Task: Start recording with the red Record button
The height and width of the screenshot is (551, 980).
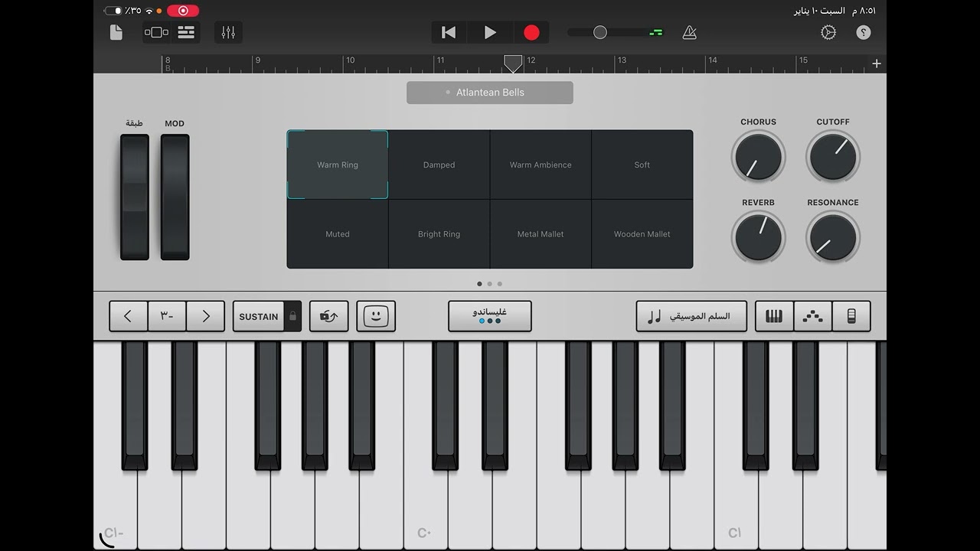Action: (531, 32)
